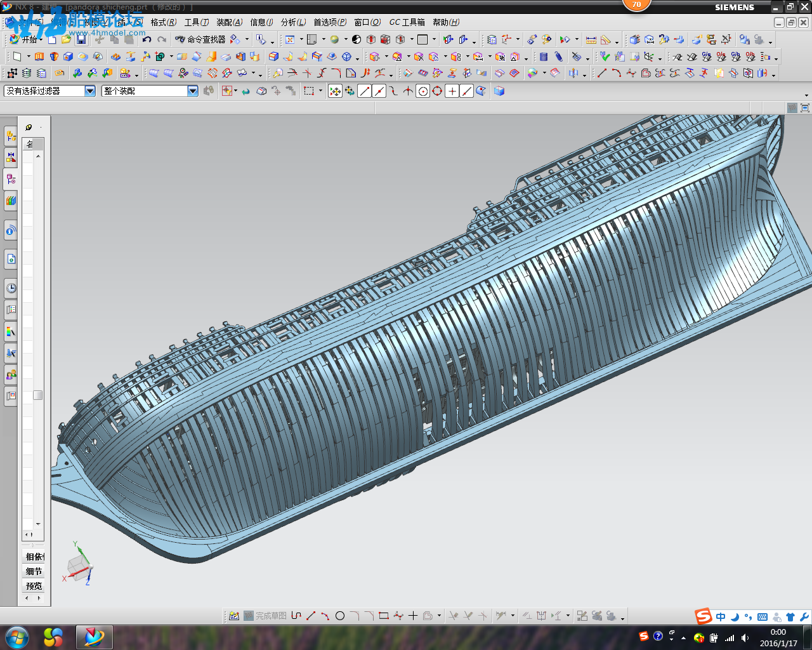This screenshot has width=812, height=650.
Task: Expand the rendering style dropdown arrow
Action: (345, 40)
